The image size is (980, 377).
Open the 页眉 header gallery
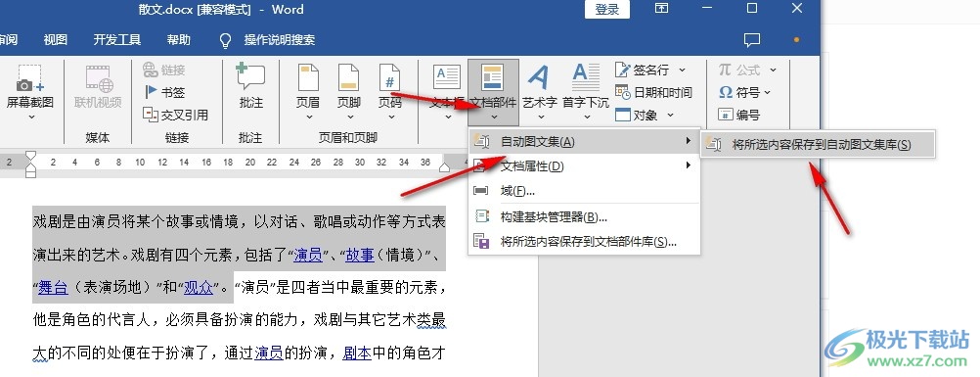308,92
